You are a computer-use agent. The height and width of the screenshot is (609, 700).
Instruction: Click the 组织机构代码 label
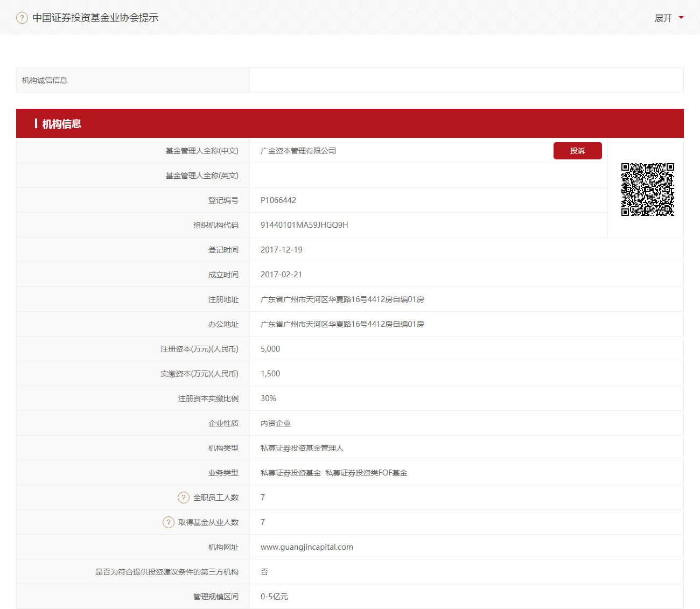click(216, 225)
